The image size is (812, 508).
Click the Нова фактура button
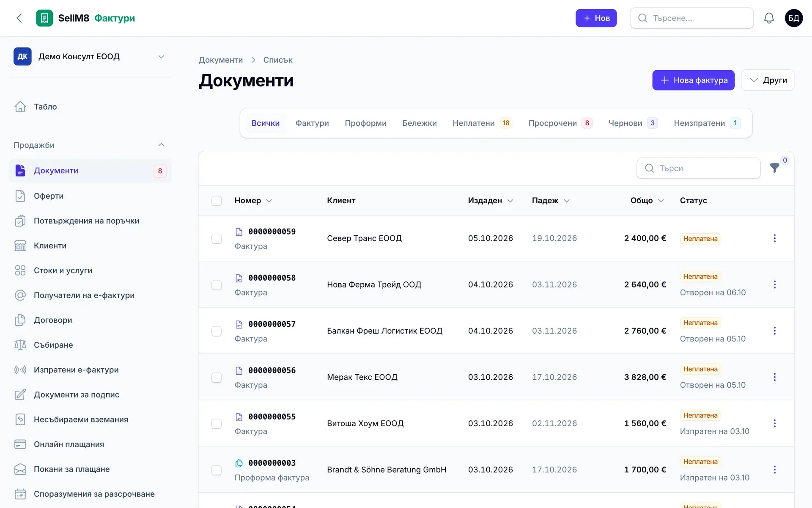(x=693, y=80)
